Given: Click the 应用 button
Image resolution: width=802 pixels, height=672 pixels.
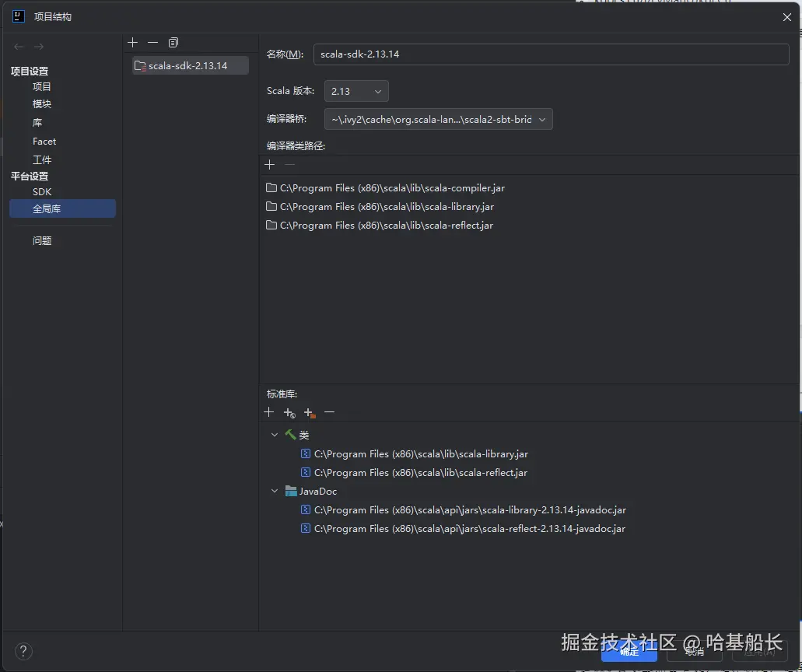Looking at the screenshot, I should [759, 652].
